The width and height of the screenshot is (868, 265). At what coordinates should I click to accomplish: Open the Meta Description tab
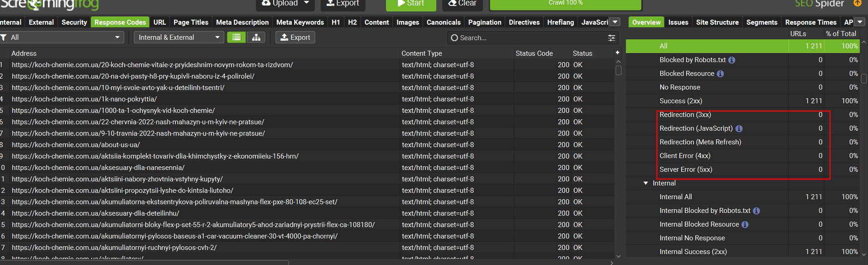tap(242, 22)
